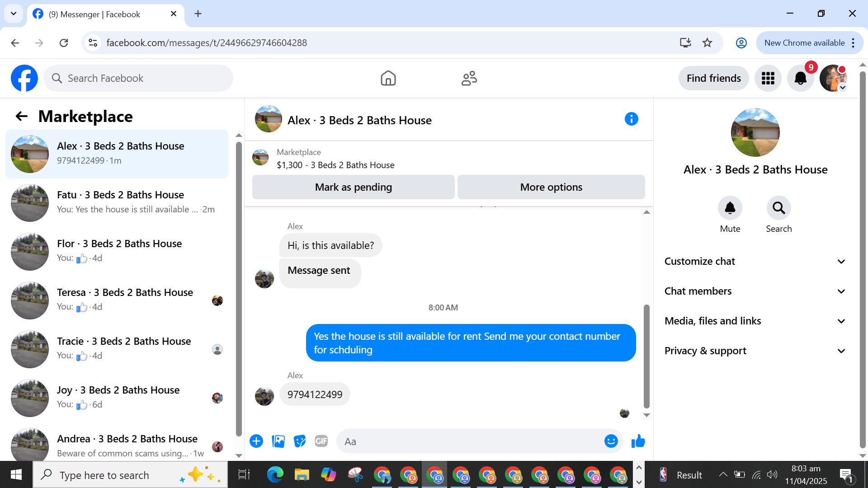The height and width of the screenshot is (488, 868).
Task: Open the Facebook menu grid icon
Action: (768, 78)
